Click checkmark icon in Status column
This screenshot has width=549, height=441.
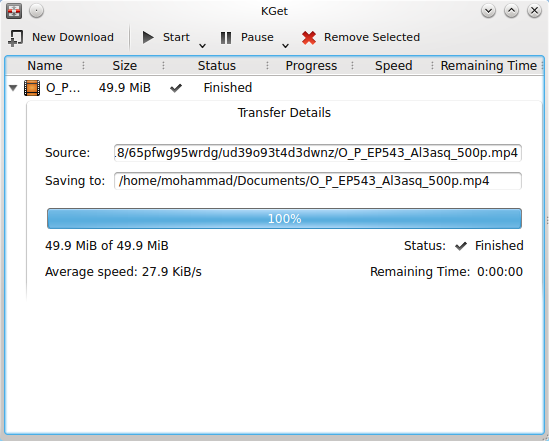coord(176,88)
